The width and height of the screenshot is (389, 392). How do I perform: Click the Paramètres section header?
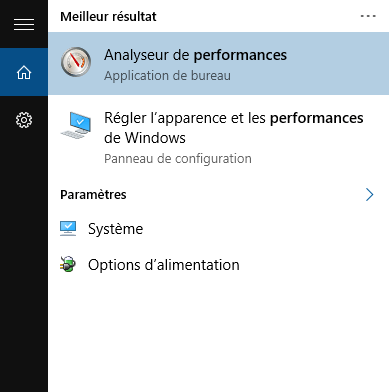point(93,195)
